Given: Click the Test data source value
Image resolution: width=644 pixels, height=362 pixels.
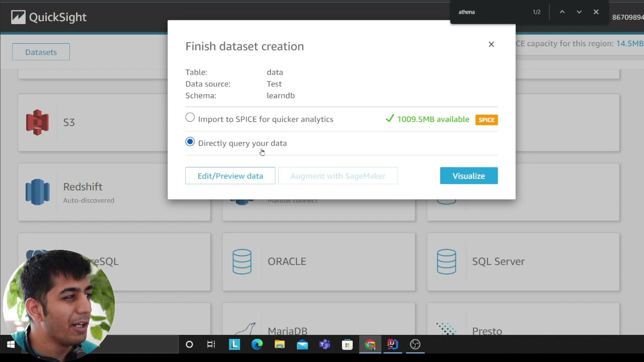Looking at the screenshot, I should click(274, 84).
